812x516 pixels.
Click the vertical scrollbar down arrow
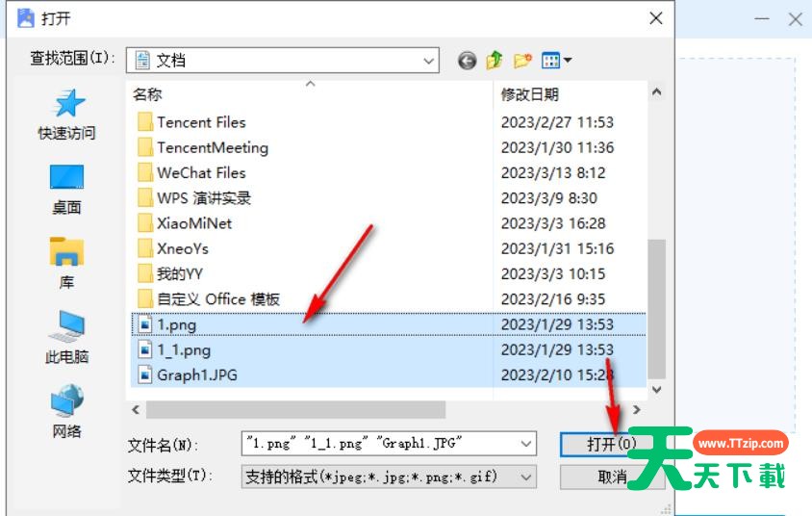[657, 390]
